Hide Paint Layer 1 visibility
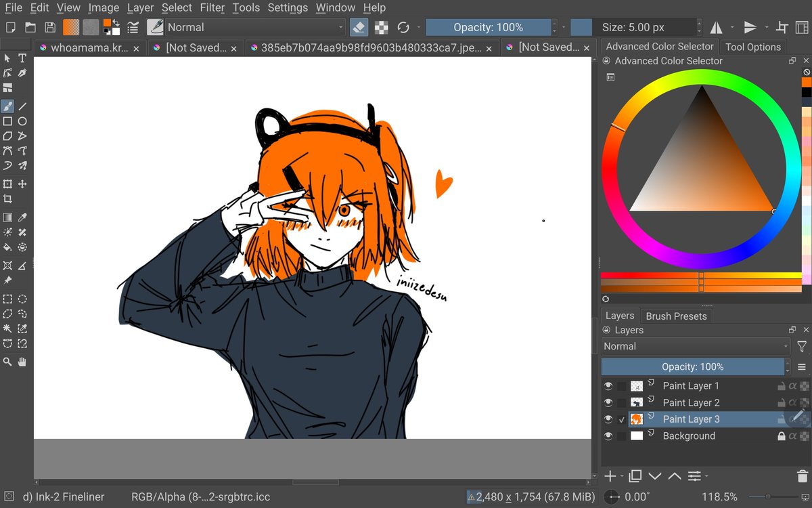The image size is (812, 508). tap(608, 386)
